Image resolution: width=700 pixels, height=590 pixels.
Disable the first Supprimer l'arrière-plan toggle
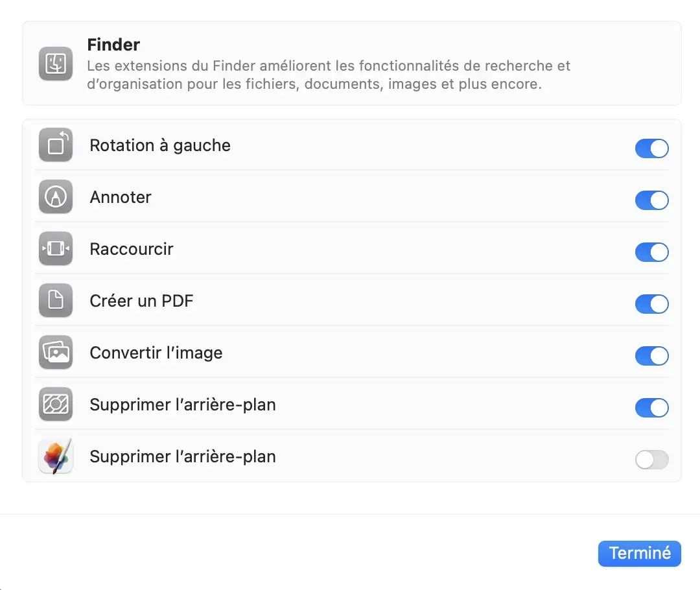point(651,408)
